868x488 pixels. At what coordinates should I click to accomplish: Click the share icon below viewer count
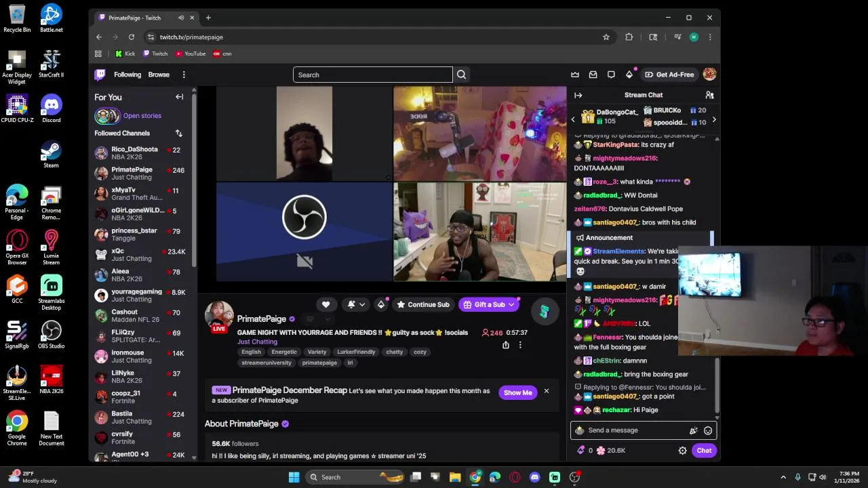[505, 345]
